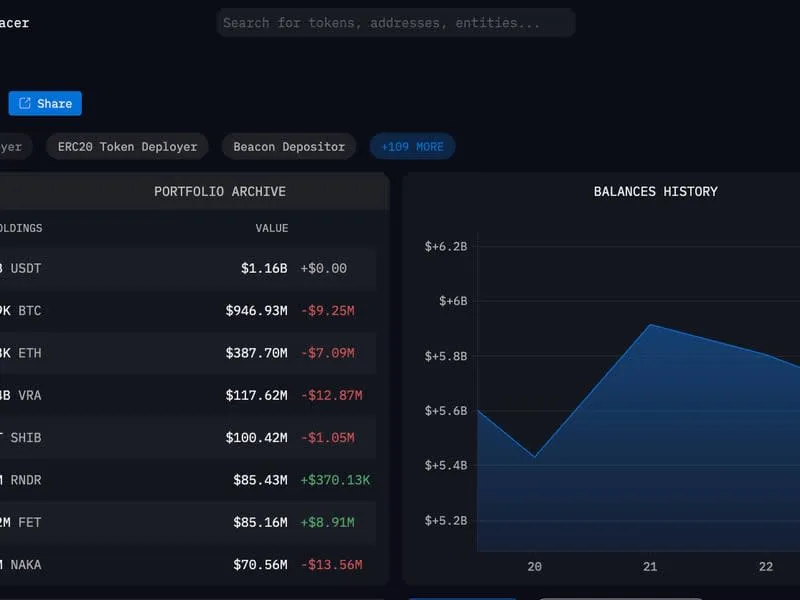Click the Share button
The width and height of the screenshot is (800, 600).
[x=44, y=103]
